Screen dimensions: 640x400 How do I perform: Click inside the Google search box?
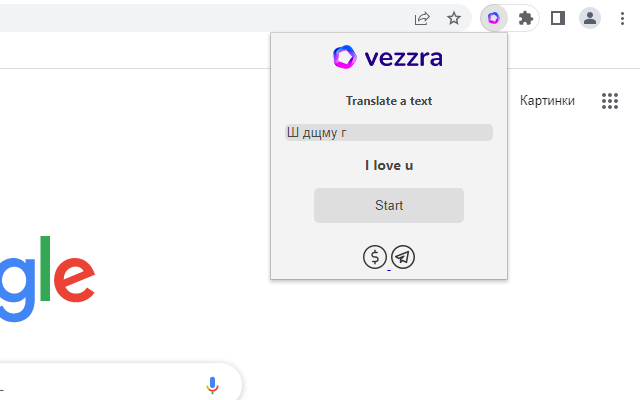pos(100,384)
